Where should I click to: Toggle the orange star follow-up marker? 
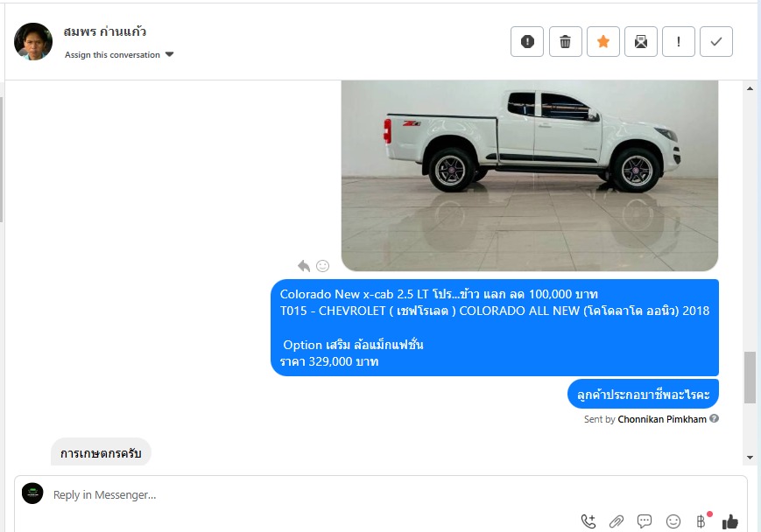pyautogui.click(x=602, y=42)
